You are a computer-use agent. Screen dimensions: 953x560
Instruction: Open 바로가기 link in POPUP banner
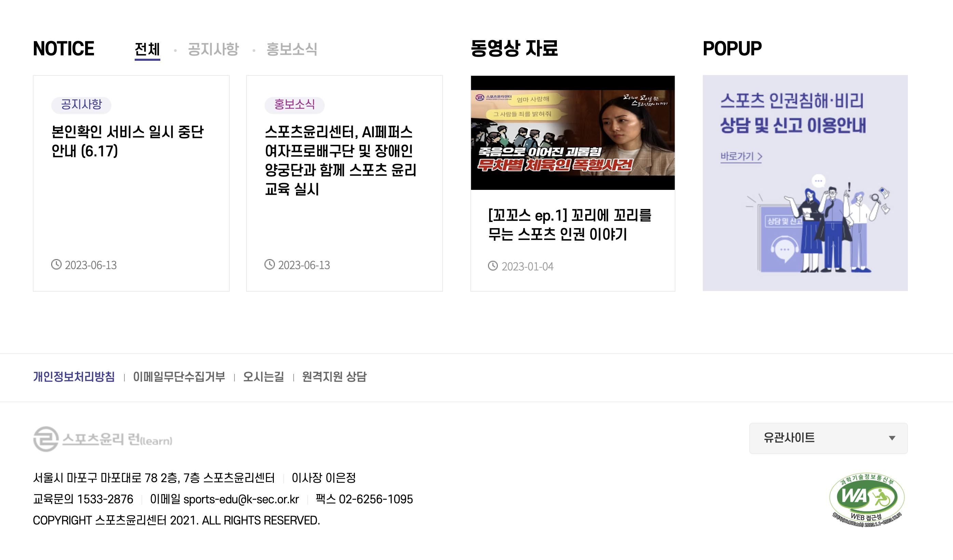point(741,156)
